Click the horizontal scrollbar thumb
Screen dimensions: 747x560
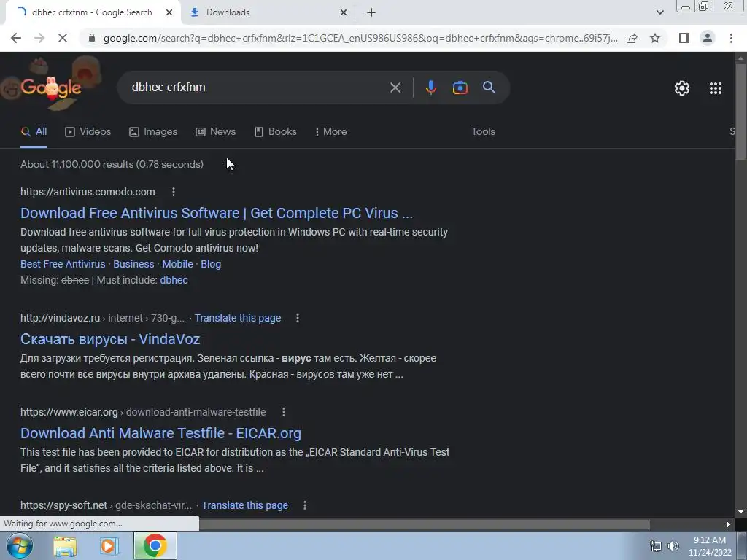424,524
